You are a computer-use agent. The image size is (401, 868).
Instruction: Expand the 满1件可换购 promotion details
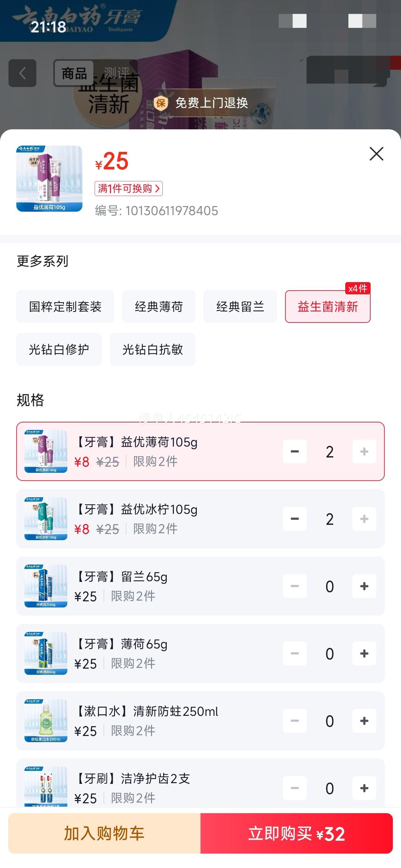[128, 189]
